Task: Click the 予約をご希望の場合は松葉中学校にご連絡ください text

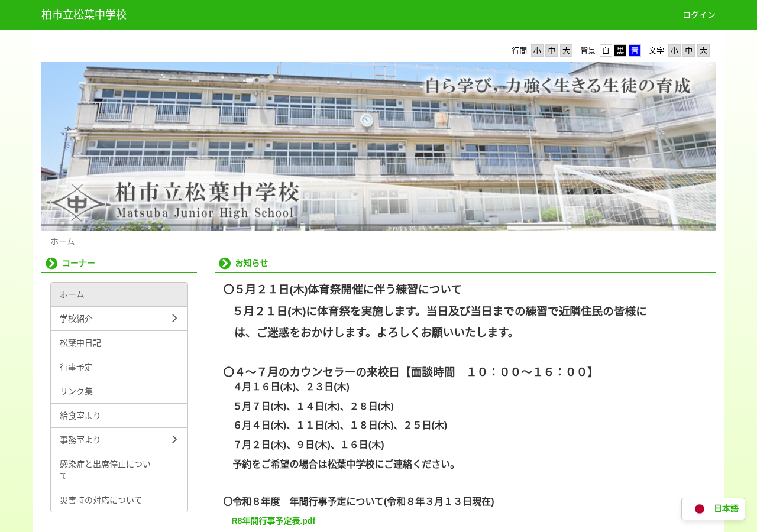Action: click(x=347, y=464)
